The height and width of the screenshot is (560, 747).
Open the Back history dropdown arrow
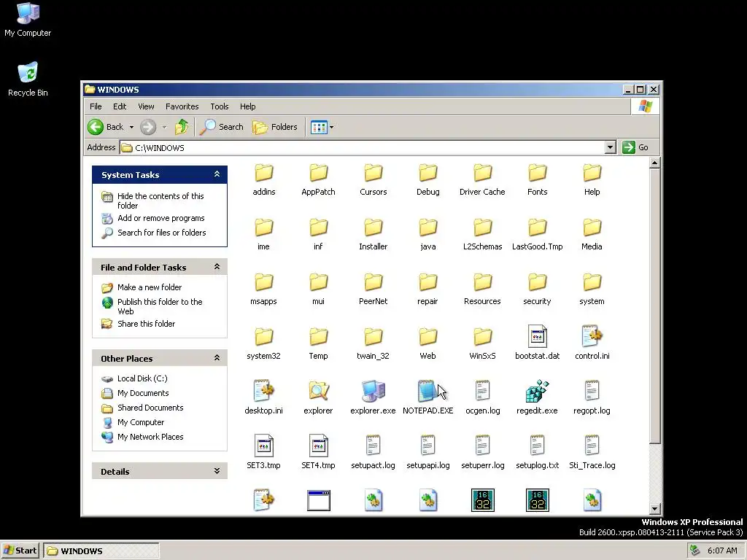point(131,127)
